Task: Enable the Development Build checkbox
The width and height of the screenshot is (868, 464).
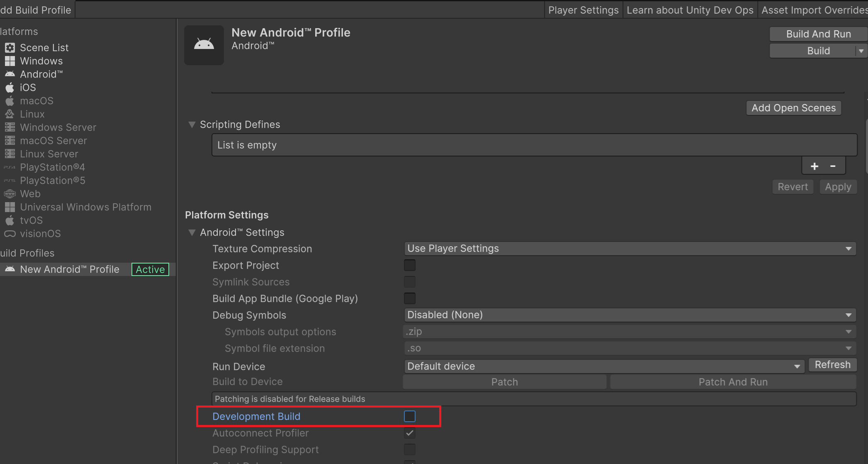Action: 409,416
